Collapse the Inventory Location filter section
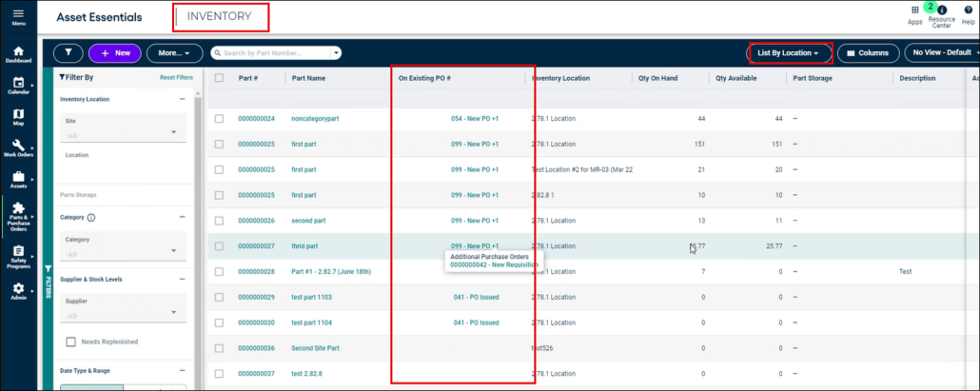Screen dimensions: 980x391 point(182,99)
